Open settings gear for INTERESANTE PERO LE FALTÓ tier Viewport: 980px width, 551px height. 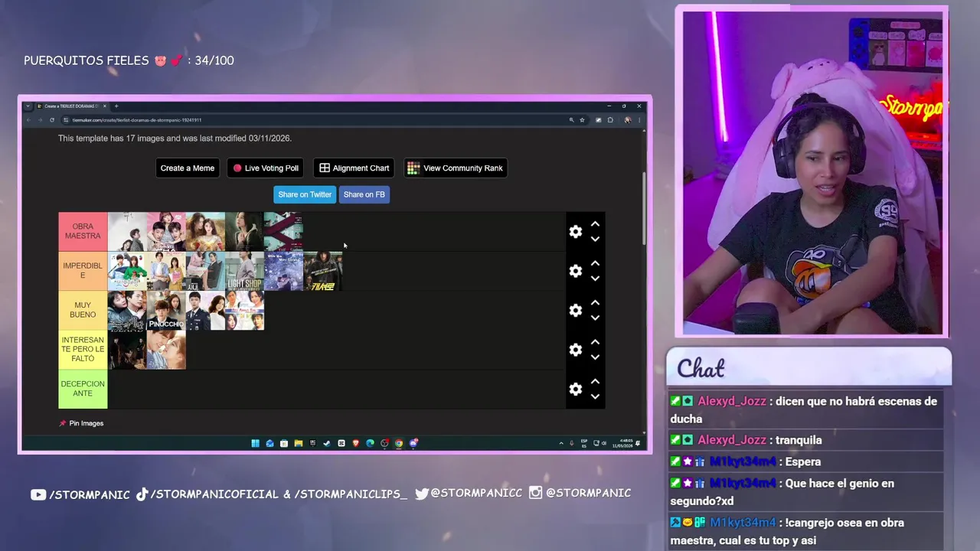click(x=576, y=350)
